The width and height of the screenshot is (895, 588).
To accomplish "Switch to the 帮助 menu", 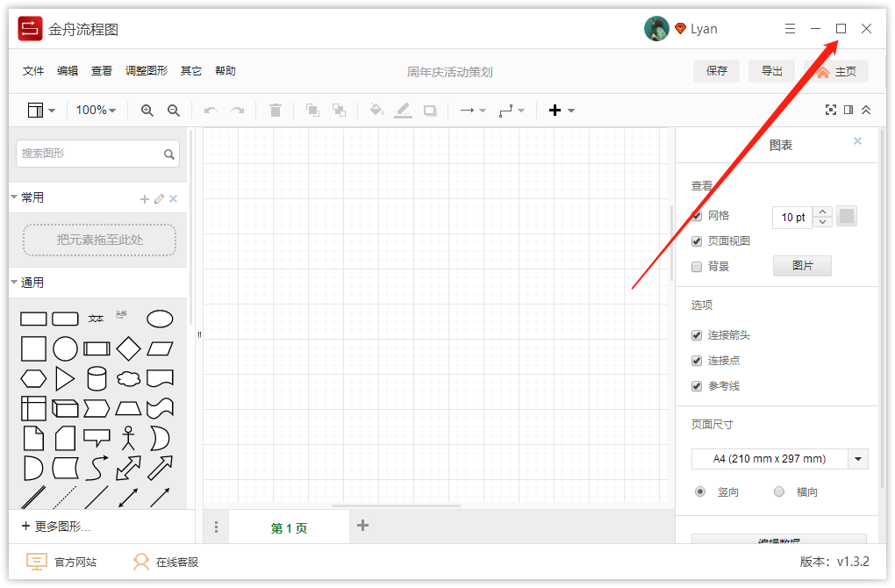I will coord(225,70).
